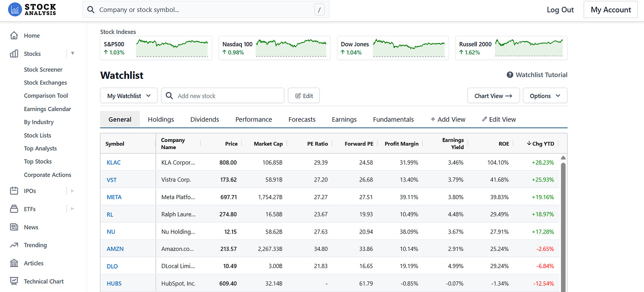The image size is (644, 292).
Task: Click Log Out
Action: [560, 10]
